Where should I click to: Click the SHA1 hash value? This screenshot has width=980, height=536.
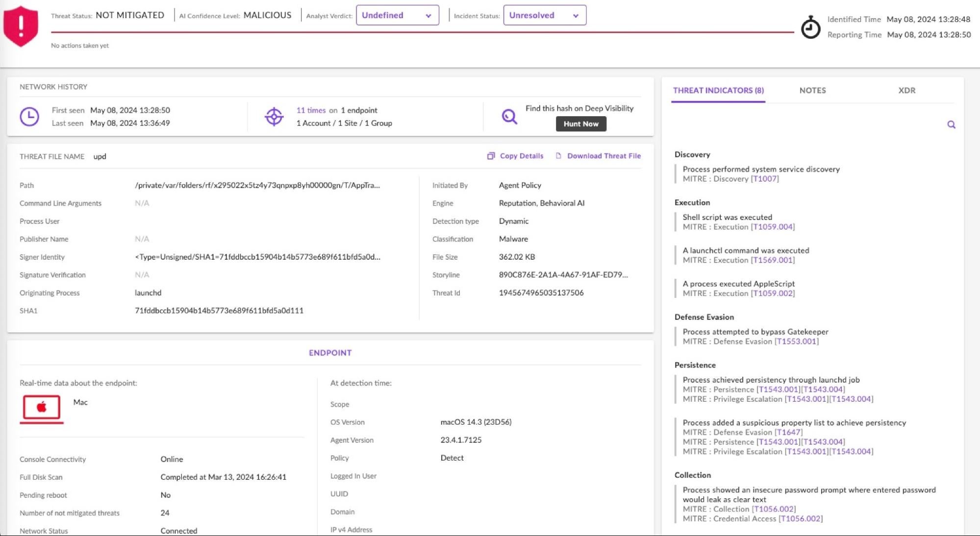pyautogui.click(x=219, y=311)
